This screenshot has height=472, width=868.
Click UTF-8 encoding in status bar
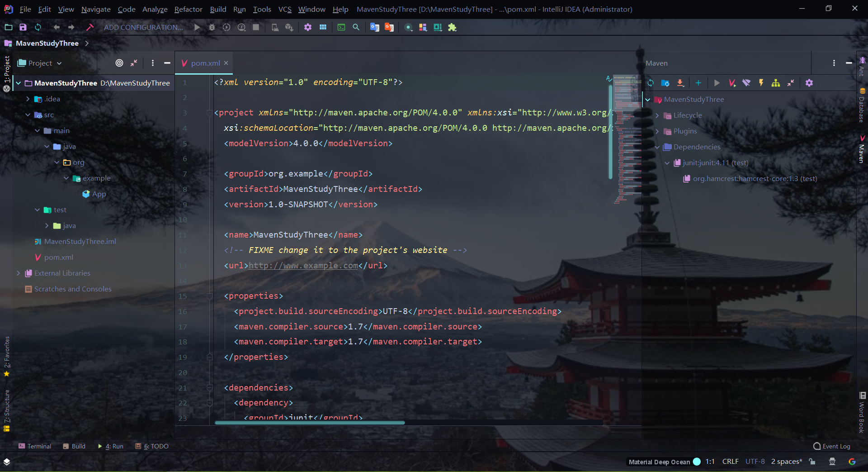(755, 462)
